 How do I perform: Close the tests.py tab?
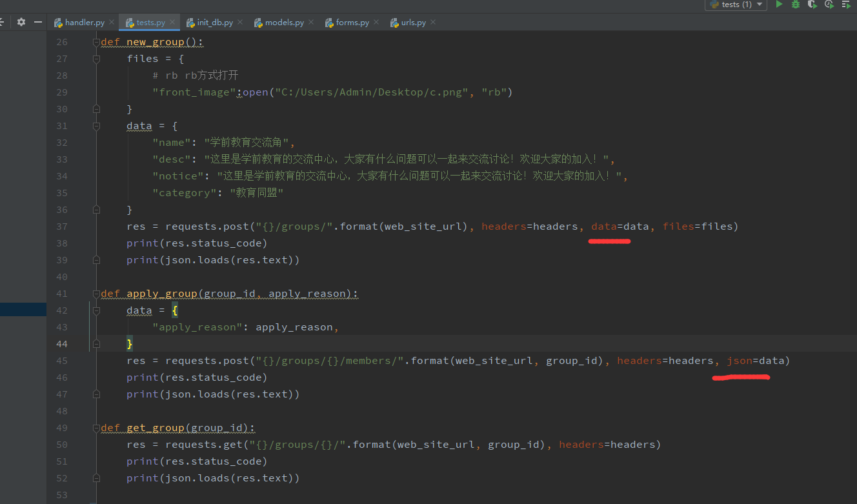(x=172, y=22)
